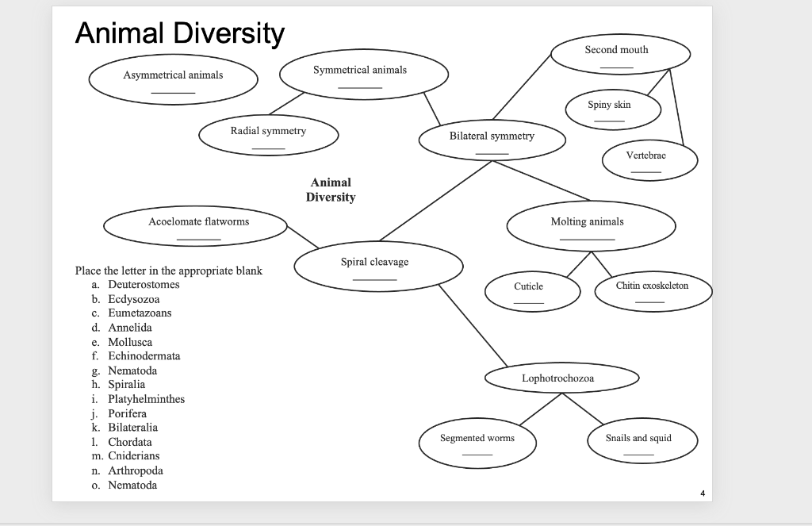This screenshot has width=812, height=526.
Task: Click the page number 4
Action: pos(701,493)
